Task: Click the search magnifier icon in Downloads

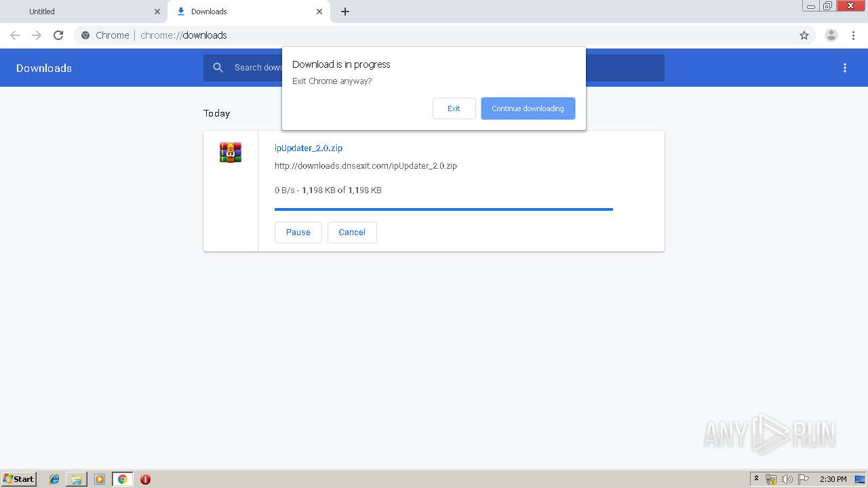Action: click(x=218, y=68)
